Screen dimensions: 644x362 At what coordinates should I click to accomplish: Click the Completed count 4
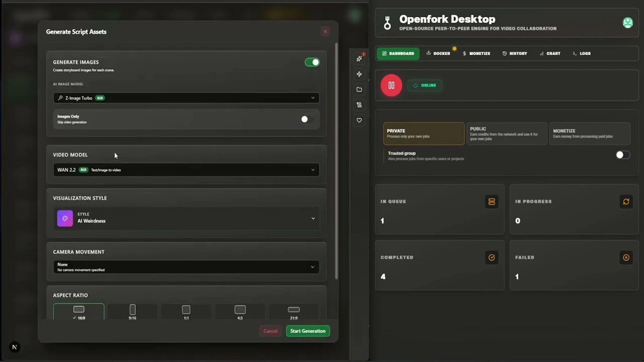click(383, 277)
